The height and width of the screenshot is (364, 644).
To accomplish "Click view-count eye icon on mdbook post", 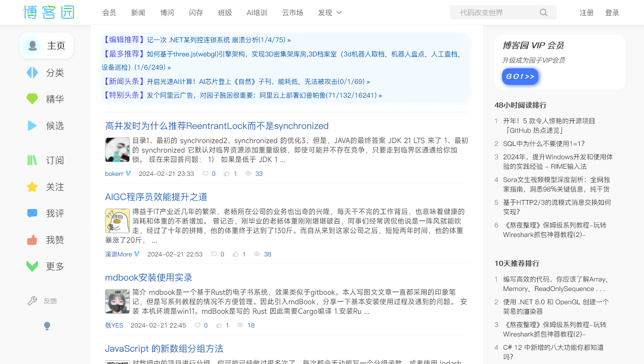I will pos(240,325).
